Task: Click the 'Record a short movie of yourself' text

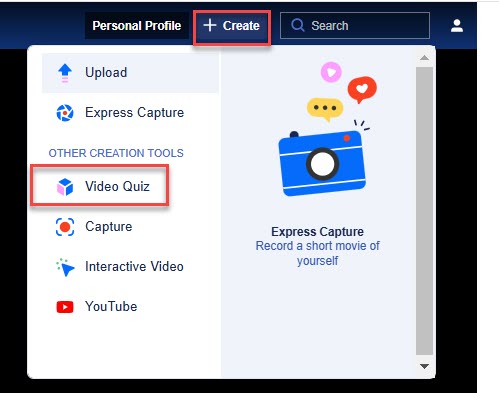Action: point(317,253)
